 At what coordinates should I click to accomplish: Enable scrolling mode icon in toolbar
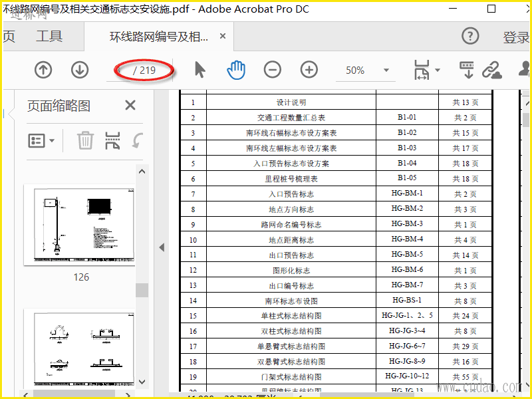coord(467,70)
